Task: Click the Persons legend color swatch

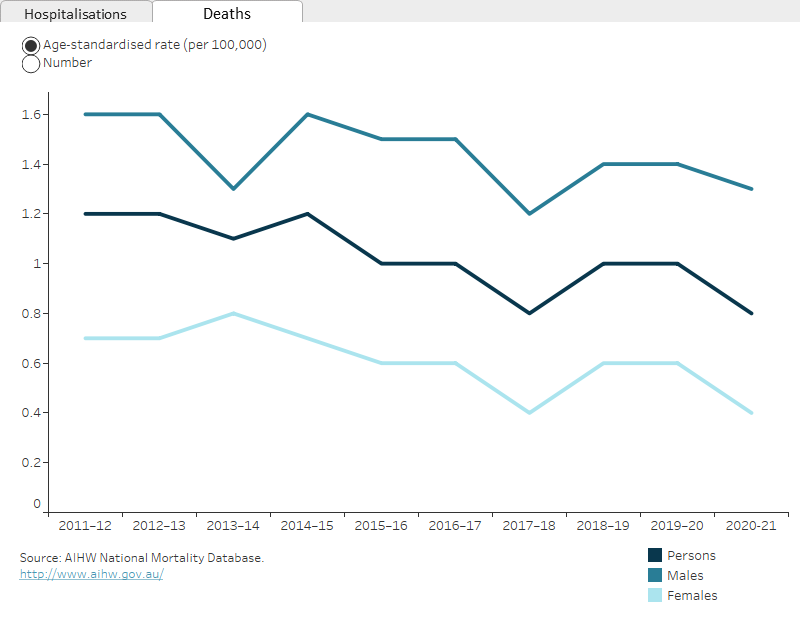Action: (x=654, y=555)
